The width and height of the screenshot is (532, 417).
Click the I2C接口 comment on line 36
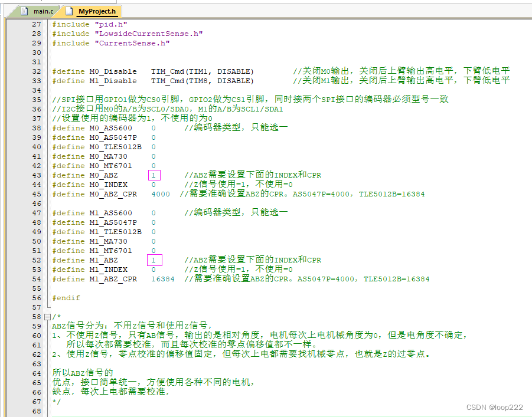click(x=168, y=109)
